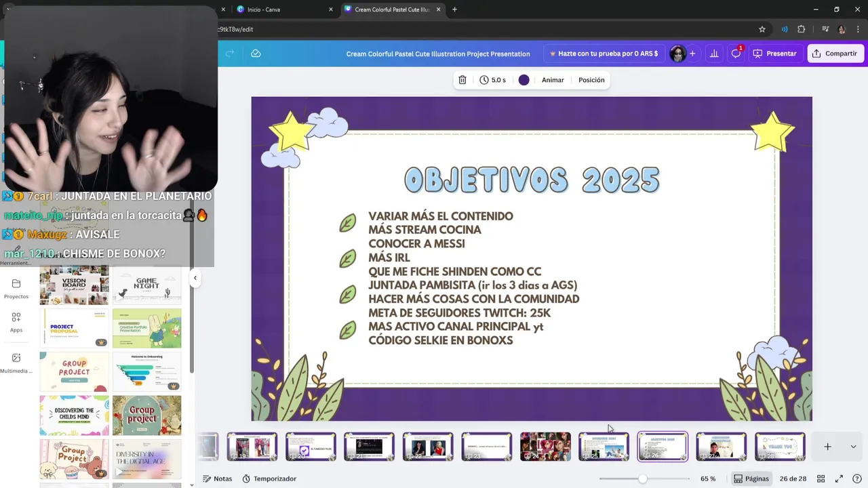The width and height of the screenshot is (868, 488).
Task: Open the Chrome three-dot menu
Action: pos(859,29)
